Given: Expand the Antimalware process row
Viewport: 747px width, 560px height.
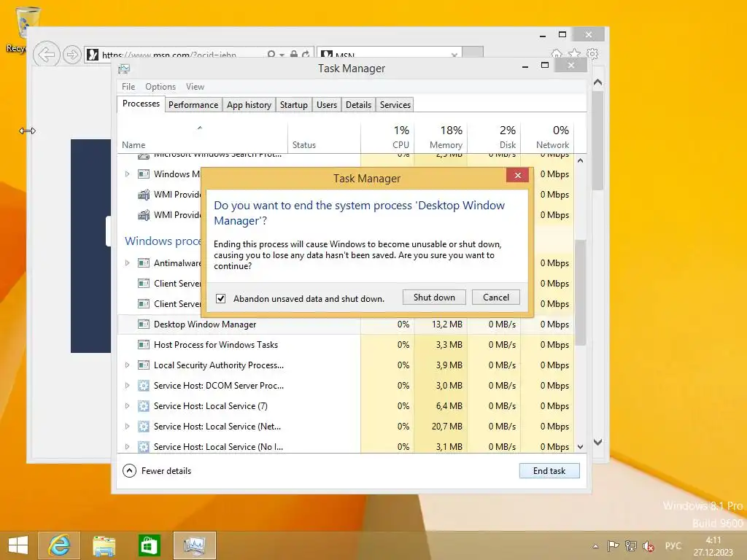Looking at the screenshot, I should (127, 262).
